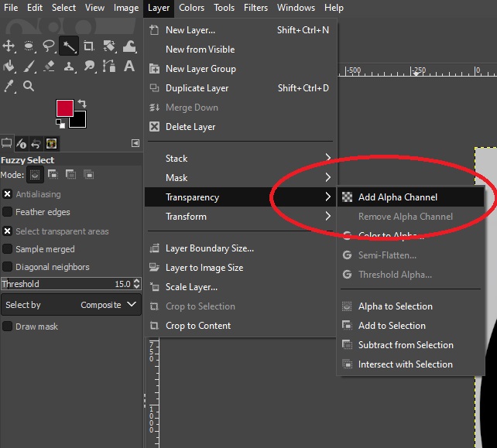Choose New Layer... from the Layer menu

[x=240, y=30]
